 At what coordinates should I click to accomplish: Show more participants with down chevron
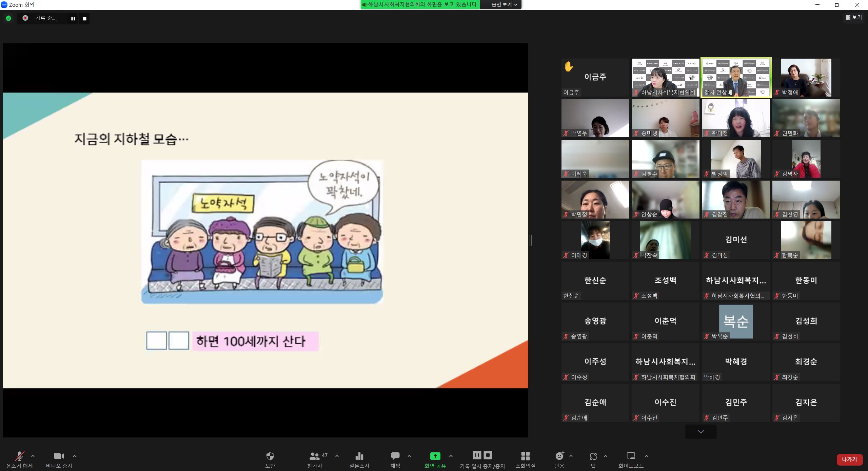(x=701, y=432)
